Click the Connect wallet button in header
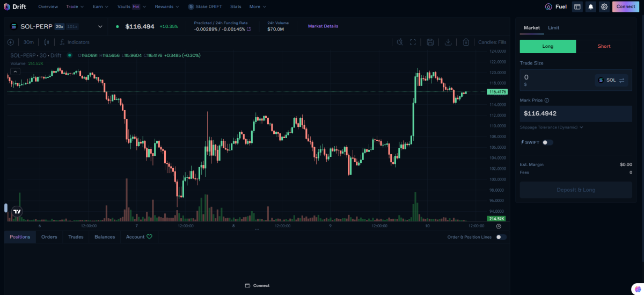 tap(626, 6)
